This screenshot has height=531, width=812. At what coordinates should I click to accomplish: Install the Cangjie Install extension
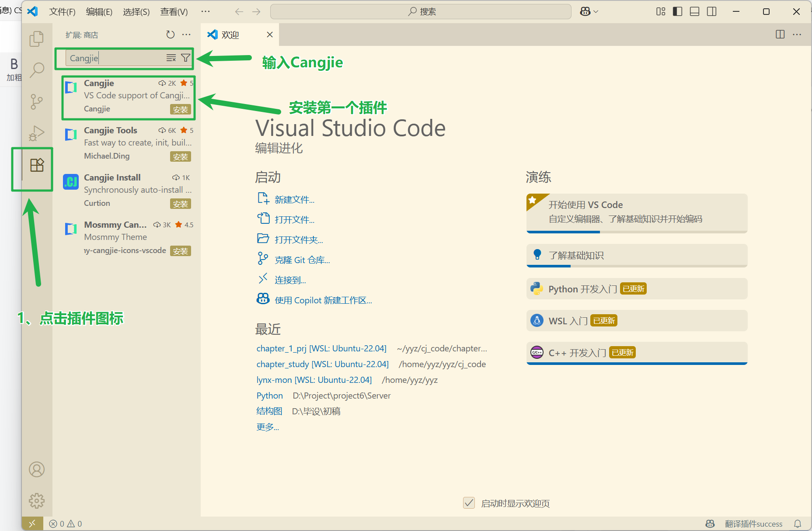pos(180,204)
